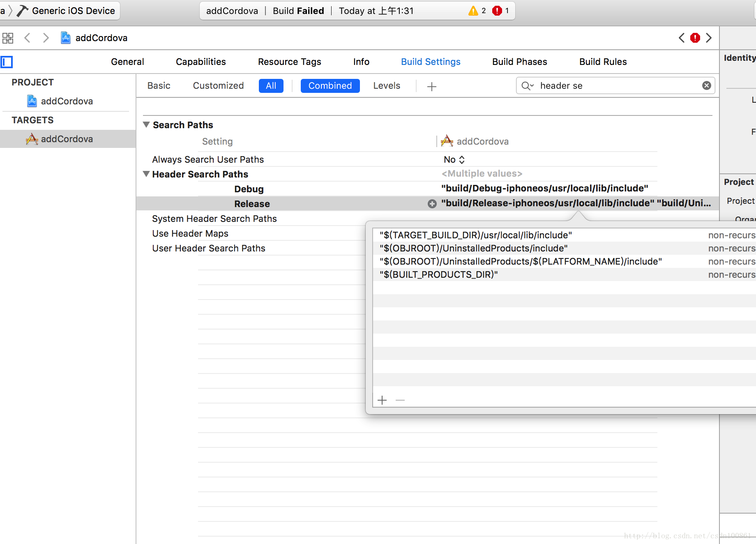Collapse the Search Paths section
Screen dimensions: 756x544
146,124
